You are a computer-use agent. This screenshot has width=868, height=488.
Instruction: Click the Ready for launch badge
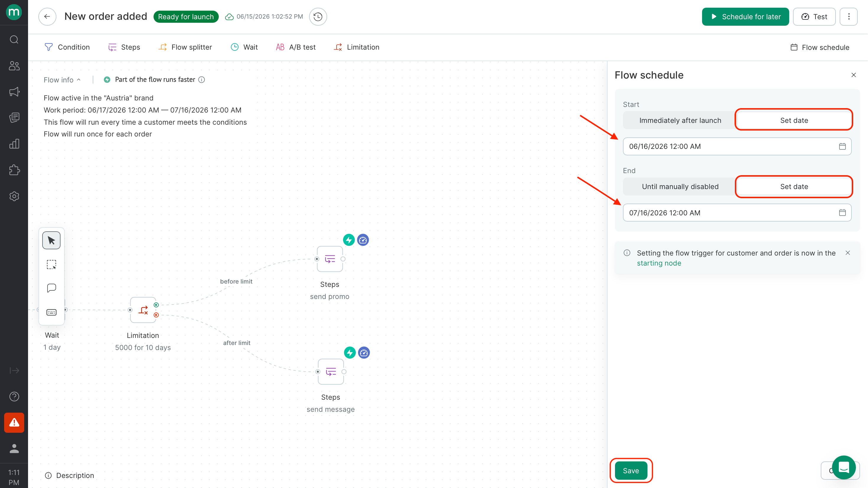186,17
